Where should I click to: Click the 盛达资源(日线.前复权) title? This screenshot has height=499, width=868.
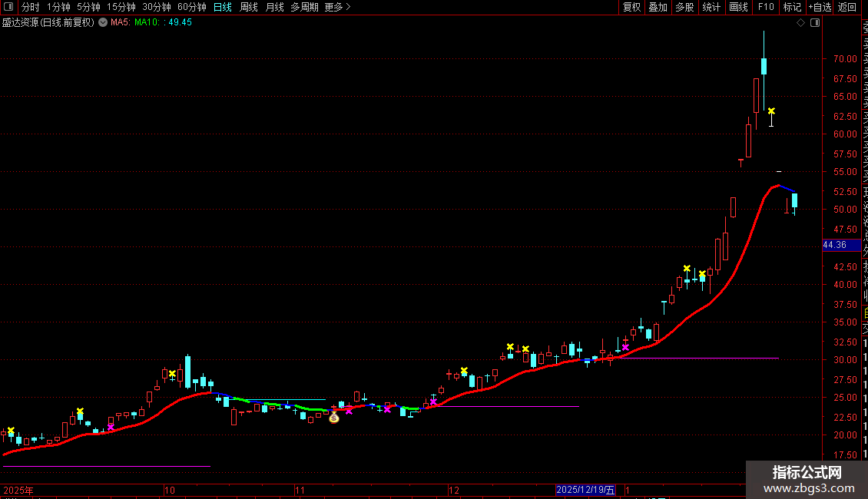(x=48, y=22)
